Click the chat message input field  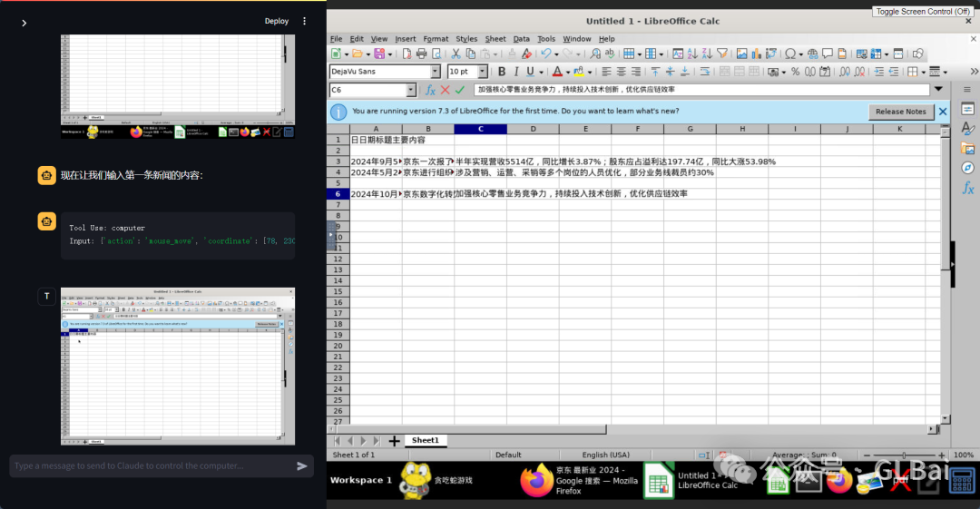click(150, 465)
